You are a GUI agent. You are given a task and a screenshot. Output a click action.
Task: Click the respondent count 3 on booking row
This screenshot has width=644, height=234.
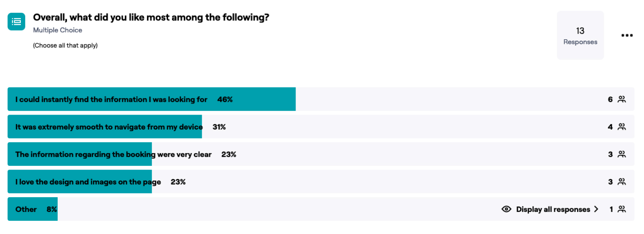tap(610, 154)
